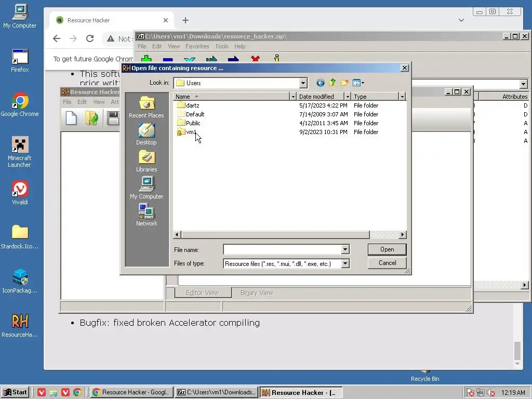Screen dimensions: 532x399
Task: Click 7-Zip yellow Info icon
Action: pos(277,58)
